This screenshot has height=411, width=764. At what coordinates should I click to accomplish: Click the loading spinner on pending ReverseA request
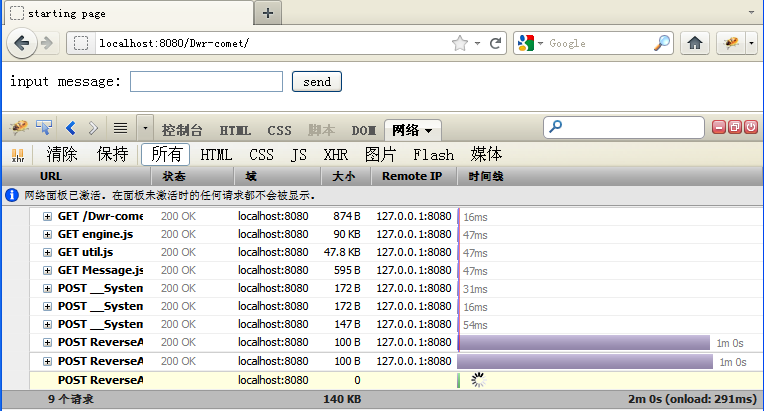478,380
